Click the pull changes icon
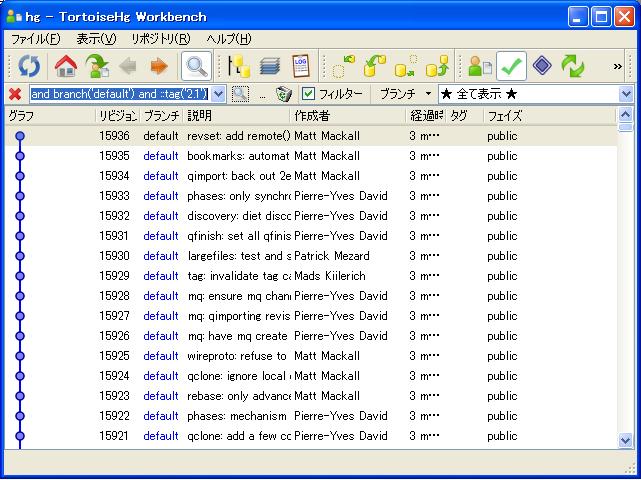 [375, 66]
